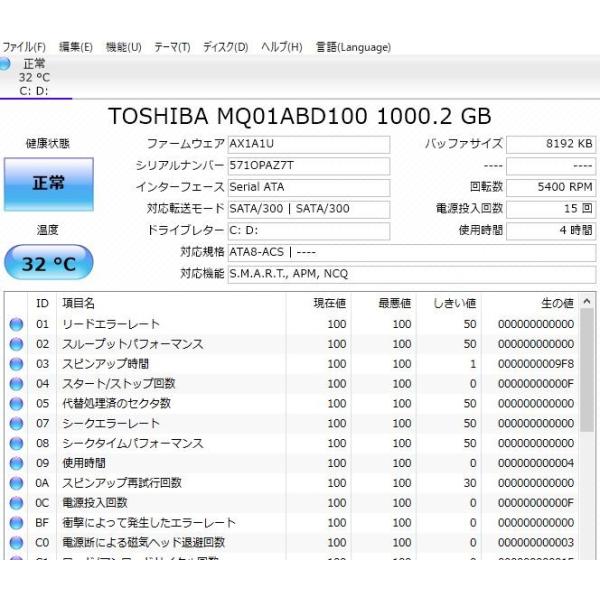Click the buffer size field 8192 KB
This screenshot has width=600, height=600.
[551, 144]
